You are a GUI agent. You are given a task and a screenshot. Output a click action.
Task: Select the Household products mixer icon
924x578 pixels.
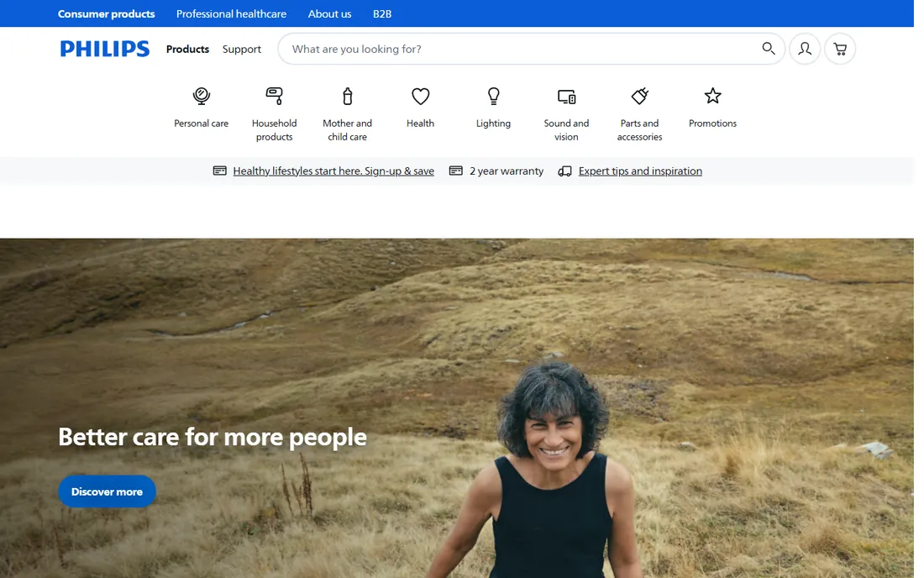click(274, 96)
